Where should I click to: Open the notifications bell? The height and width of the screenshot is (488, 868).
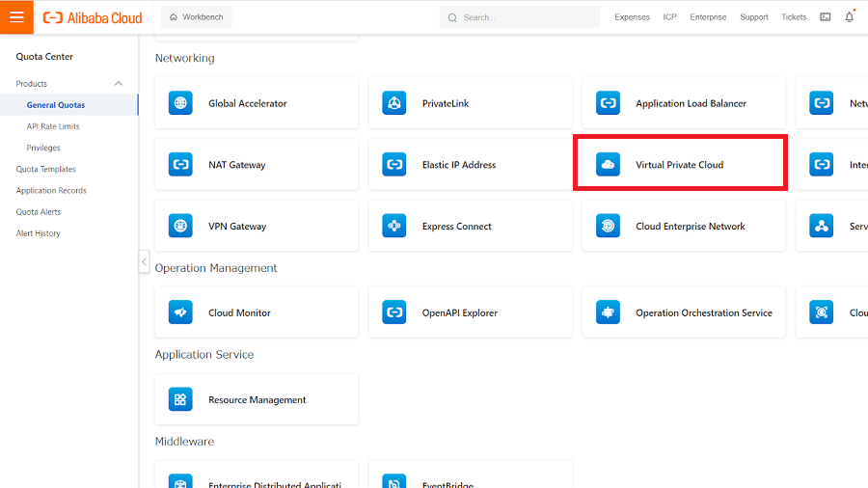(850, 17)
